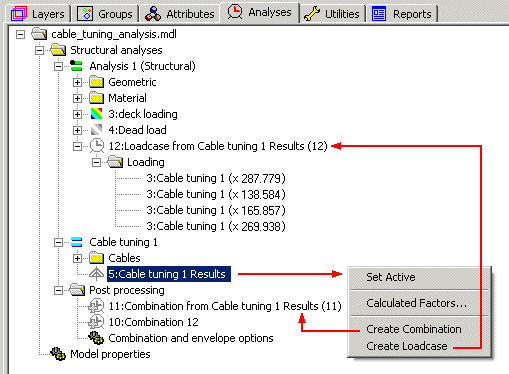
Task: Switch to the Attributes tab
Action: coord(180,14)
